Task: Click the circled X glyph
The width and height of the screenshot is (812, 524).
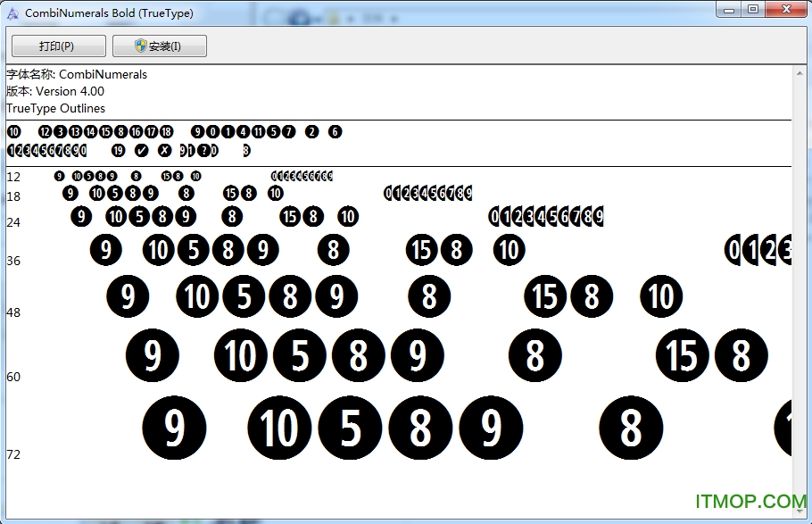Action: tap(164, 150)
